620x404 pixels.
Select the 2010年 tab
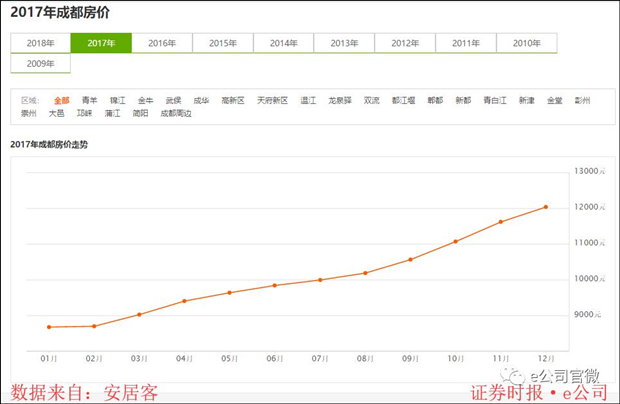pos(527,43)
